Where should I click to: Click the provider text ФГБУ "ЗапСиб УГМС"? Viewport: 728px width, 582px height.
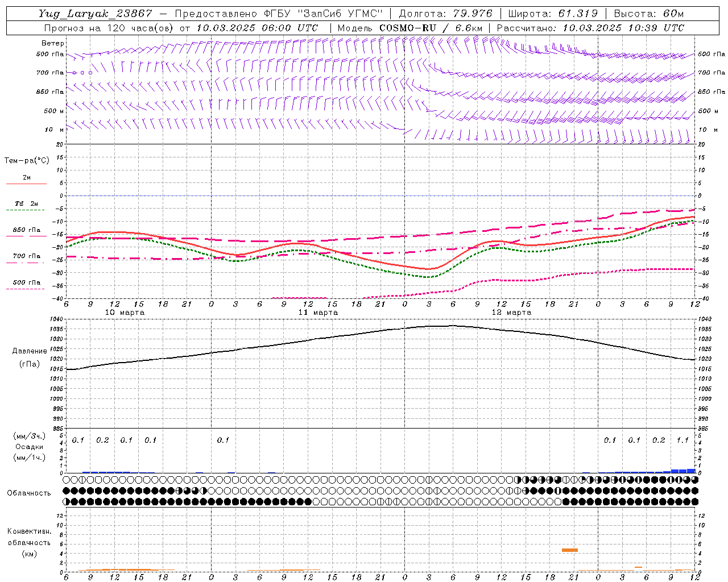[323, 14]
